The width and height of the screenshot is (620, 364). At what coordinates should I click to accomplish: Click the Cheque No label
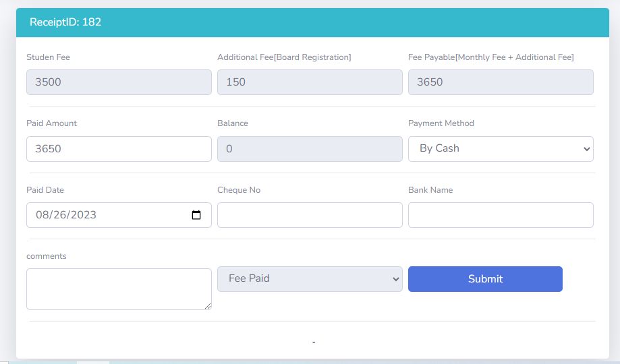click(239, 190)
